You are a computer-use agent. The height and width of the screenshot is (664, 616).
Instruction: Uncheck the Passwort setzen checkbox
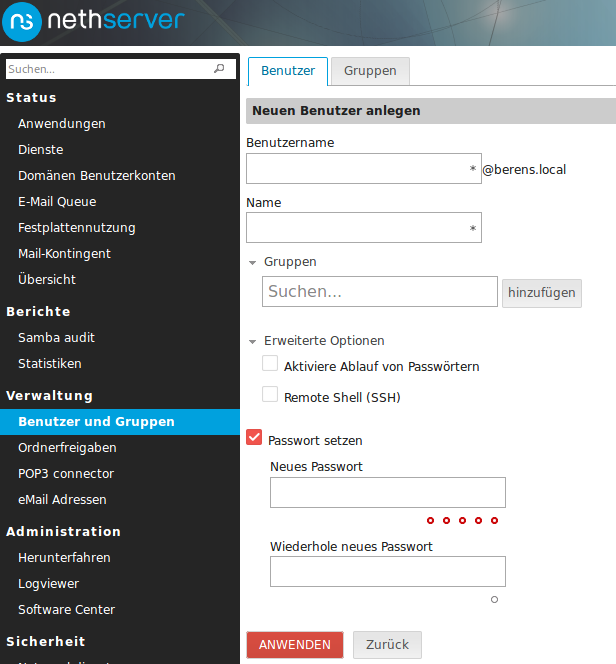[254, 438]
